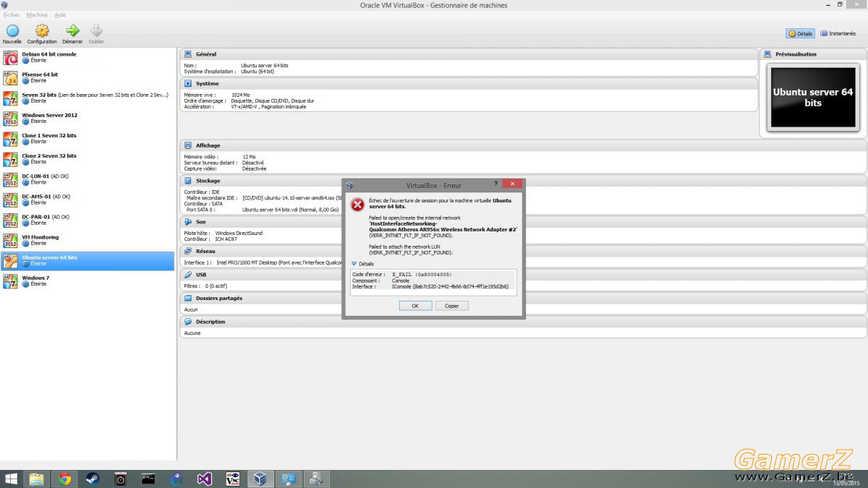This screenshot has width=868, height=488.
Task: Open the USB section header
Action: (523, 275)
